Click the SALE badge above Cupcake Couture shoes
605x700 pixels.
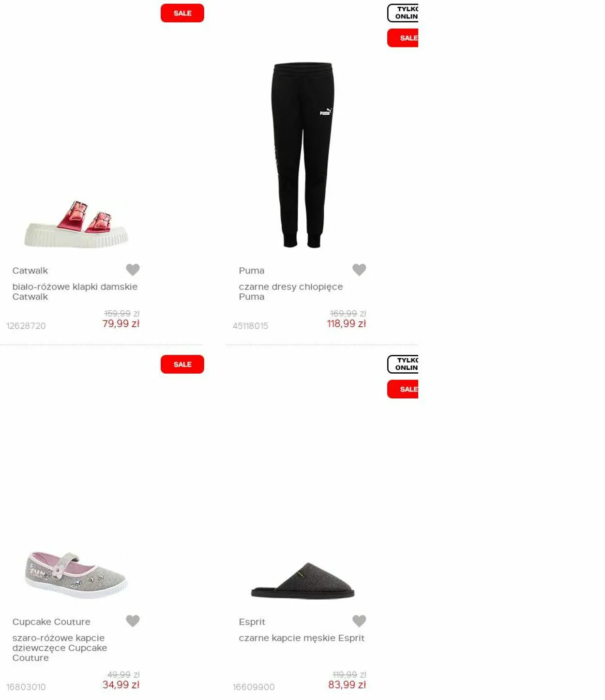coord(182,364)
